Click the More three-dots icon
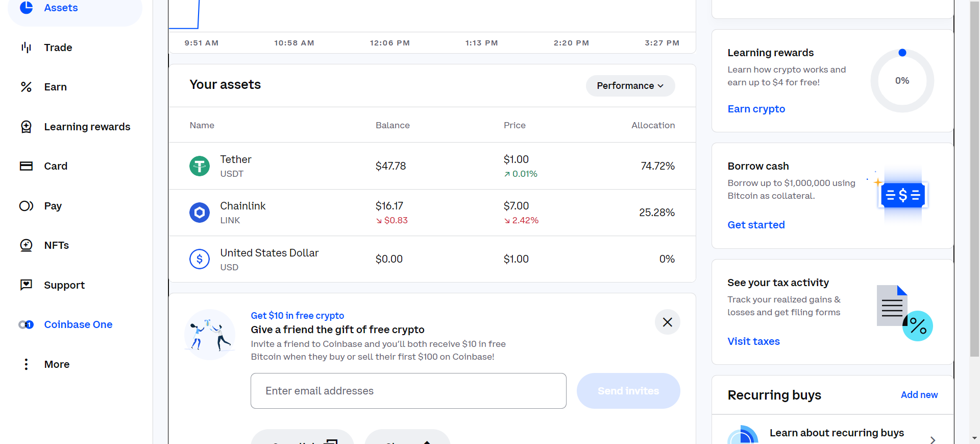Viewport: 980px width, 444px height. point(26,364)
